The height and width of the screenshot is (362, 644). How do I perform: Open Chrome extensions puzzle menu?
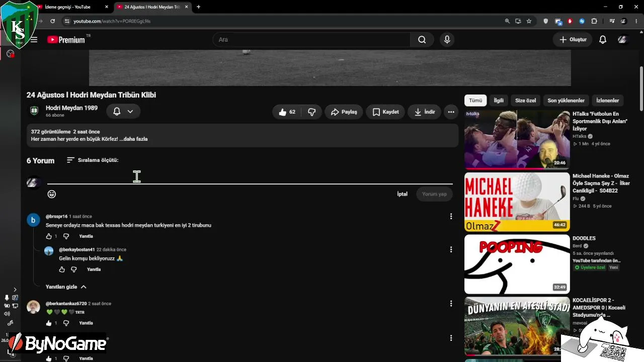594,21
